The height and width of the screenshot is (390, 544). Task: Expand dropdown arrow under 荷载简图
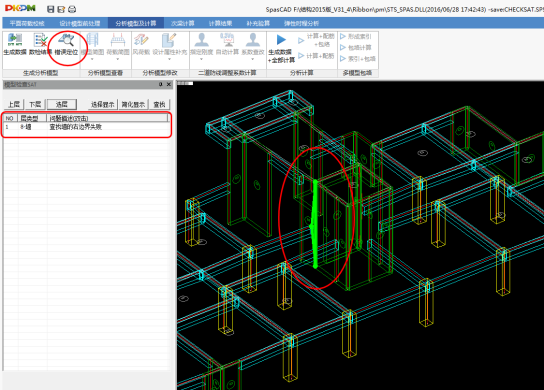[118, 60]
